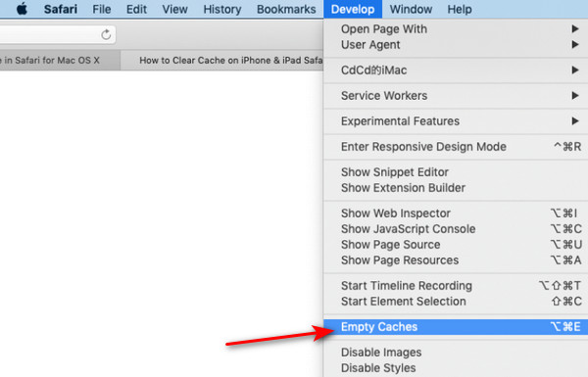Click Empty Caches menu item
This screenshot has height=377, width=588.
tap(456, 327)
